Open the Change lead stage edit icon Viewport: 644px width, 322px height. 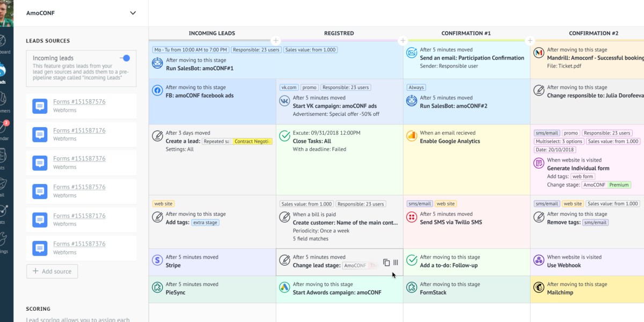click(284, 260)
